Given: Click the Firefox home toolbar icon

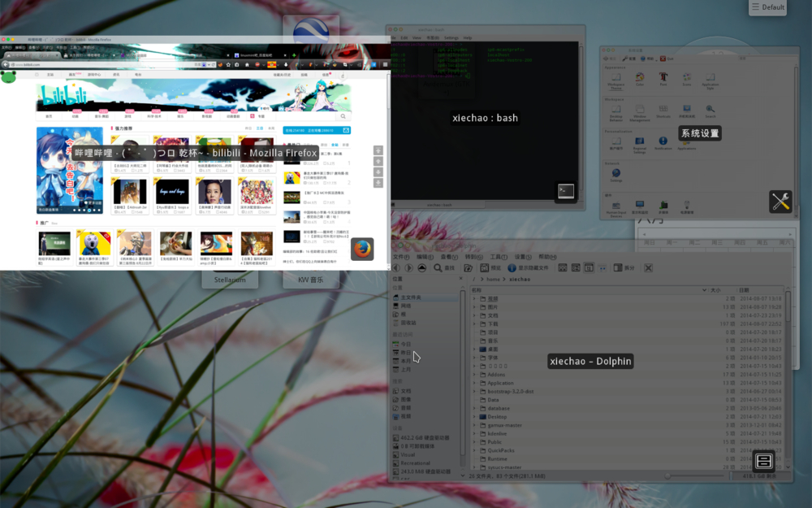Looking at the screenshot, I should pyautogui.click(x=247, y=65).
